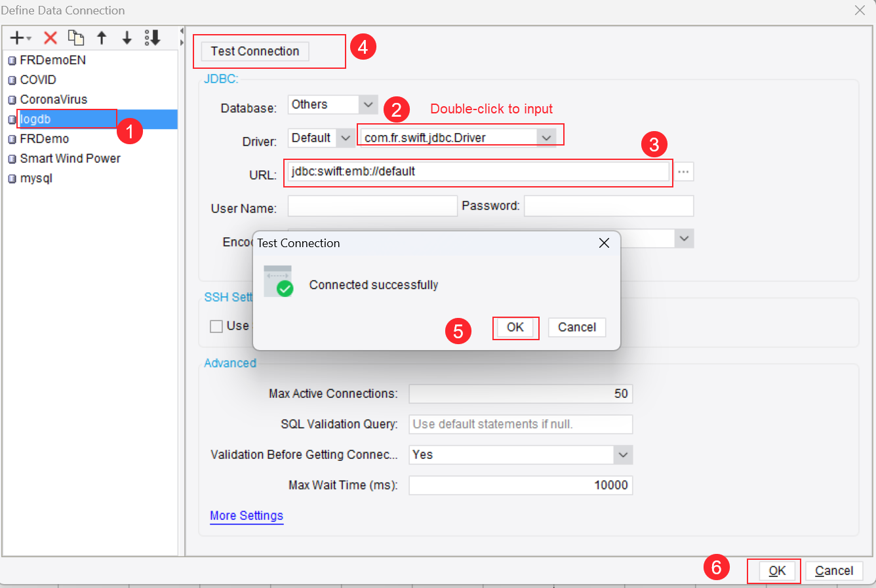This screenshot has height=588, width=876.
Task: Click the User Name input field
Action: [372, 206]
